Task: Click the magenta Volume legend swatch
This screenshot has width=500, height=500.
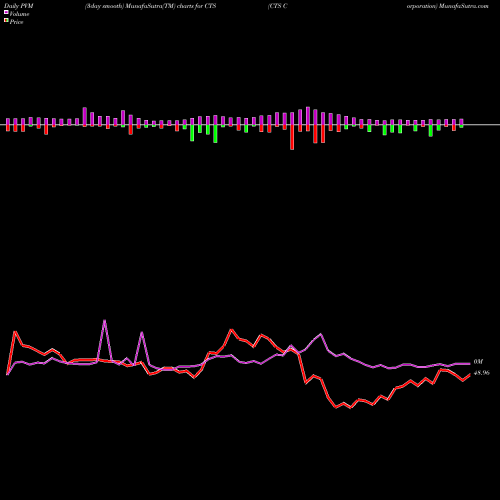Action: tap(6, 13)
